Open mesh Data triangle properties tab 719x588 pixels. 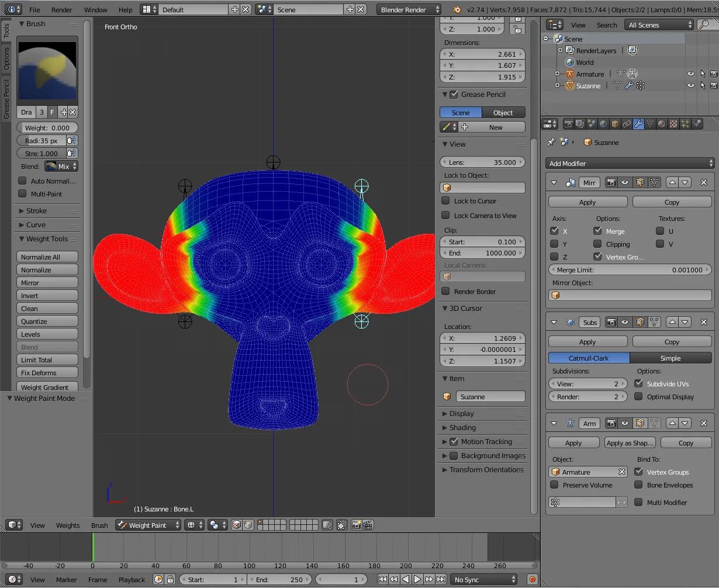pos(650,124)
